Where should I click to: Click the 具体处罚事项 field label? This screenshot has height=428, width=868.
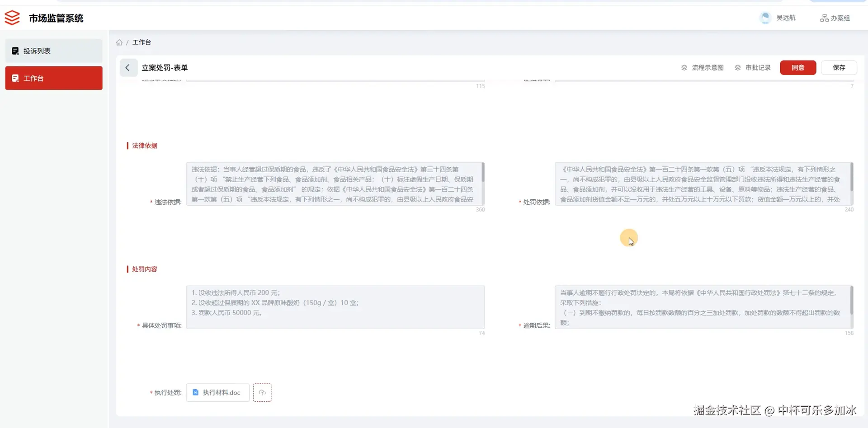pyautogui.click(x=161, y=325)
